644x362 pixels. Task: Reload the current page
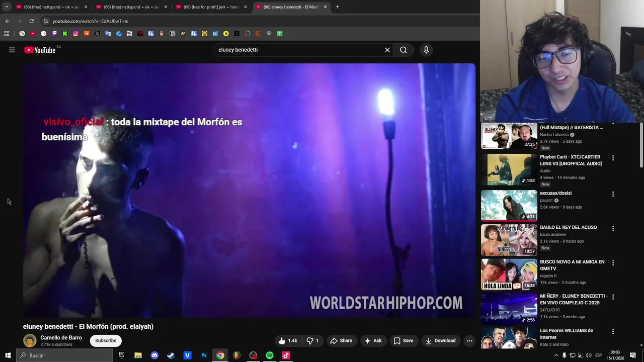click(x=31, y=21)
